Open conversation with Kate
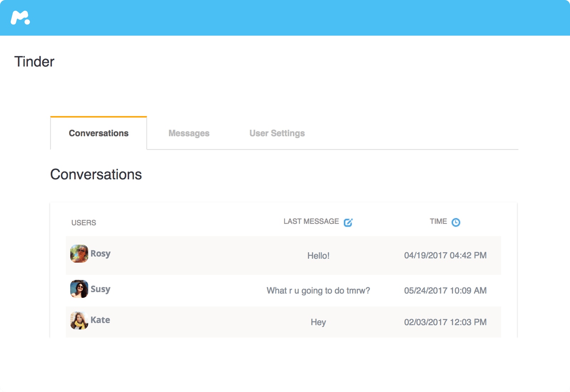570x392 pixels. (x=283, y=322)
